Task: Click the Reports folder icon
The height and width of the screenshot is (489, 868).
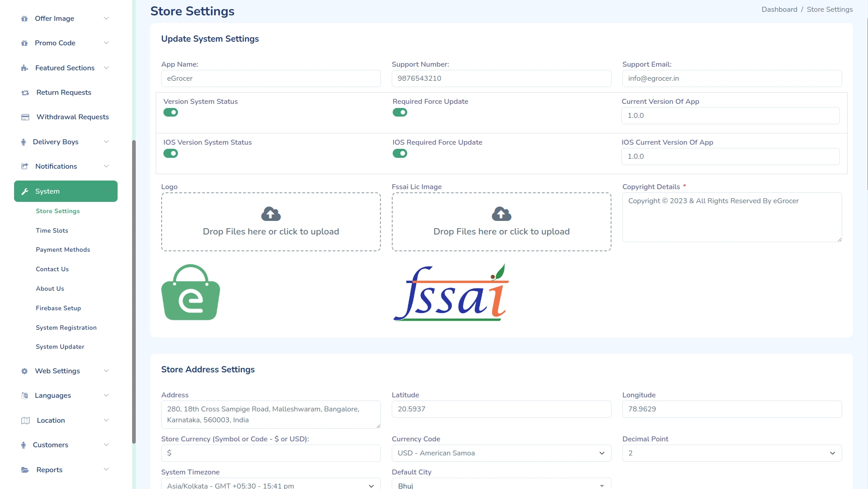Action: pos(25,470)
